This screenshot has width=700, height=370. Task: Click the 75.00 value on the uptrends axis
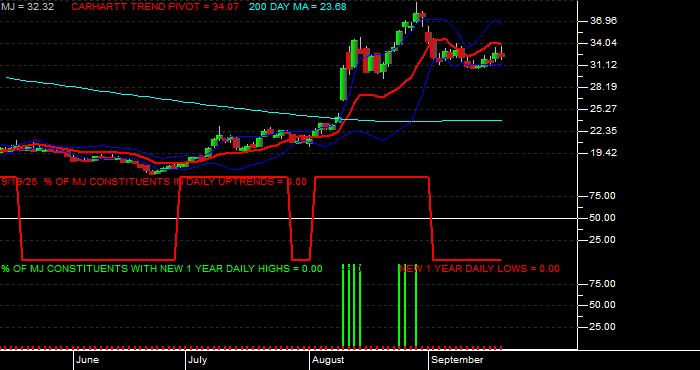(x=603, y=196)
